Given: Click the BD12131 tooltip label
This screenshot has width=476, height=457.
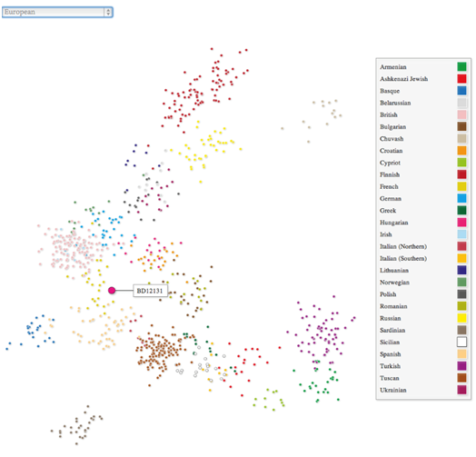Looking at the screenshot, I should 150,291.
